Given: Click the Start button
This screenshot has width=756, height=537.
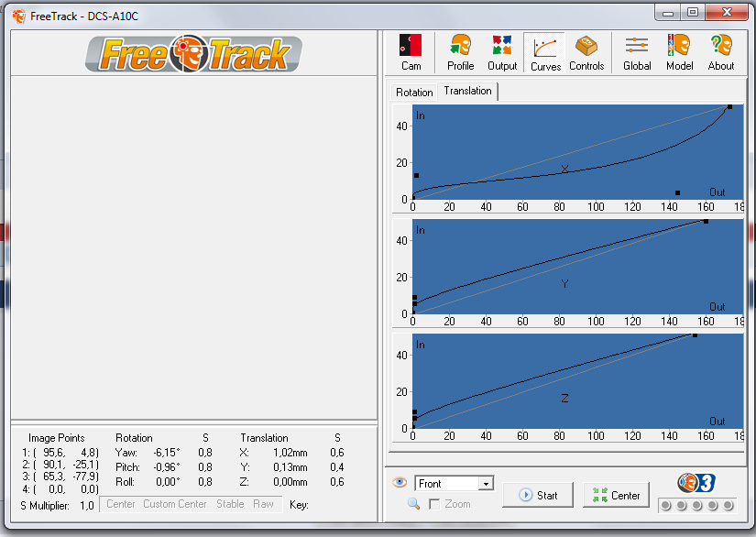Looking at the screenshot, I should tap(538, 495).
